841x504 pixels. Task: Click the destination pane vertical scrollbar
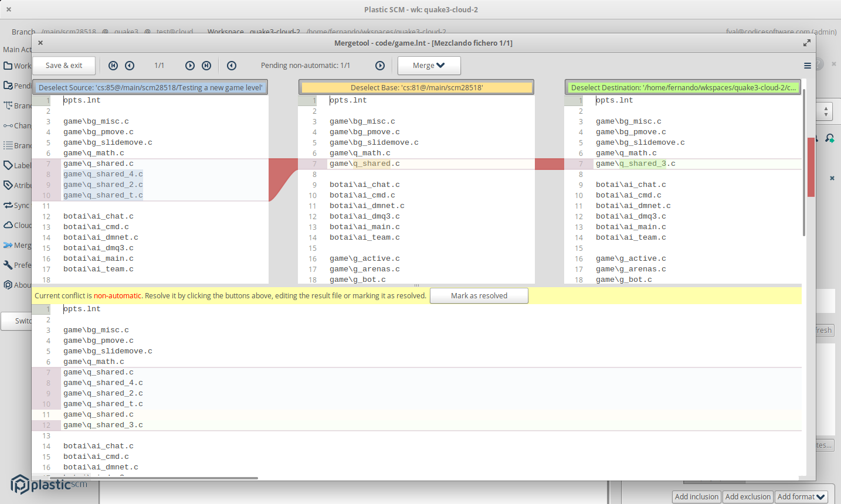[803, 162]
